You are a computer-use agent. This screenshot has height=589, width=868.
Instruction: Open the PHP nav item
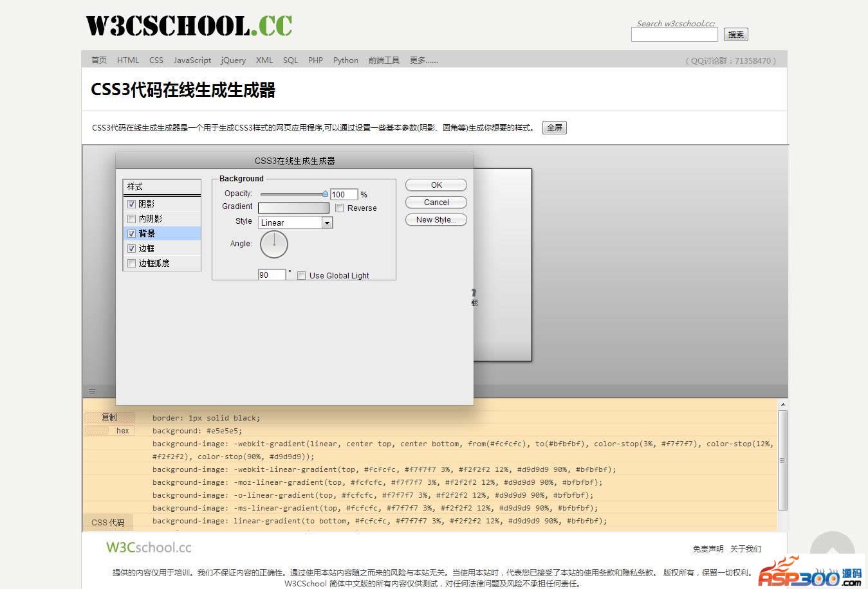(x=315, y=60)
